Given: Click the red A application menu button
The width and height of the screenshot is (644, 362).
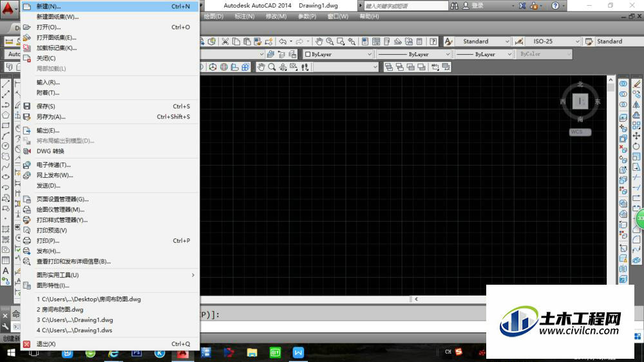Looking at the screenshot, I should pyautogui.click(x=8, y=8).
